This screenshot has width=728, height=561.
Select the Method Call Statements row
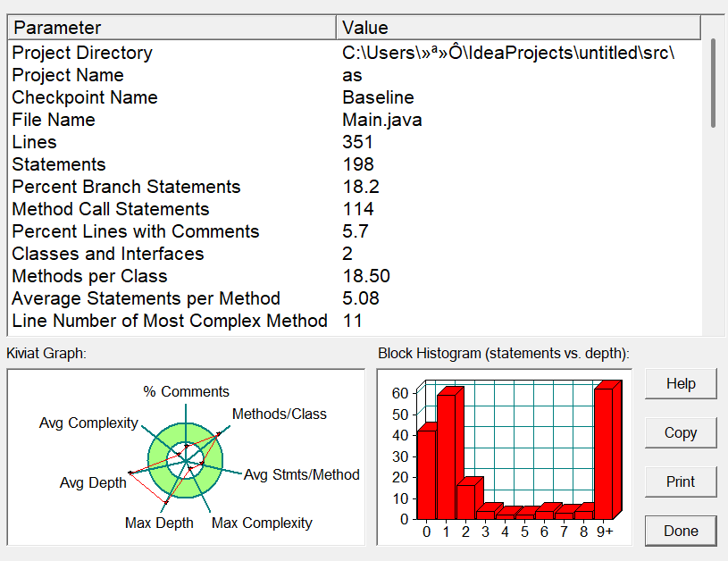(355, 209)
